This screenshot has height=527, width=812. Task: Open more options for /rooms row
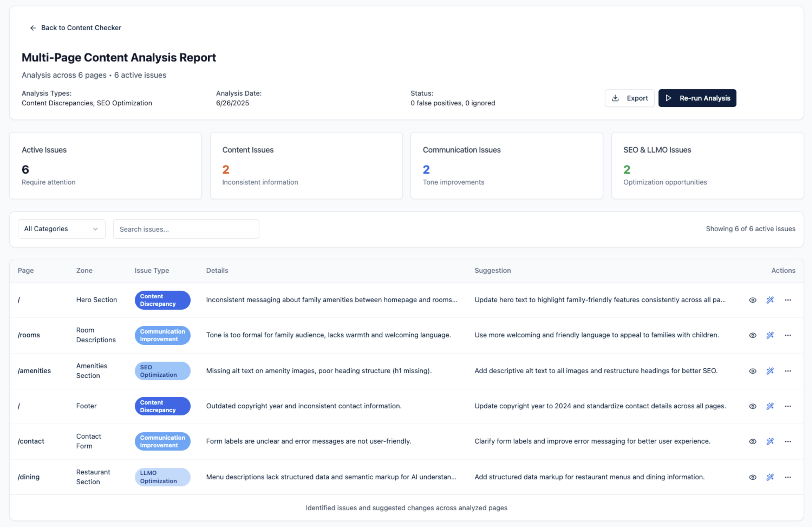pos(788,335)
